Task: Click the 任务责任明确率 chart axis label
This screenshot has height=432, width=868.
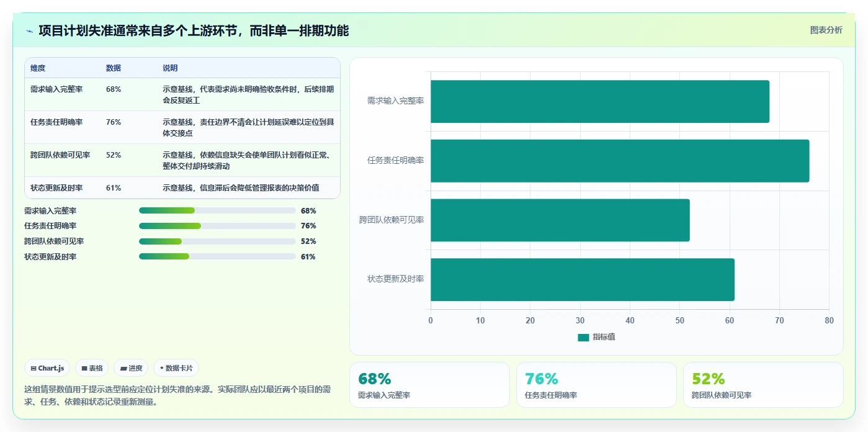Action: tap(395, 160)
